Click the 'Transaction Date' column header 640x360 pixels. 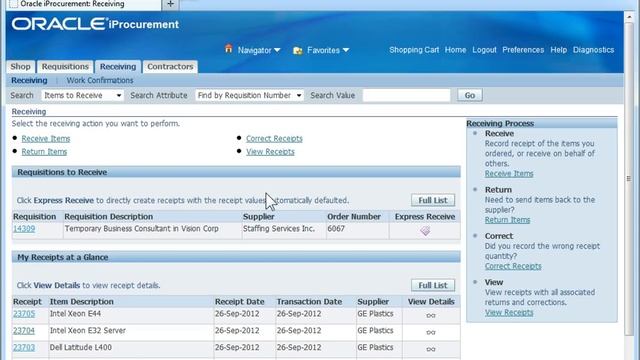pos(309,302)
